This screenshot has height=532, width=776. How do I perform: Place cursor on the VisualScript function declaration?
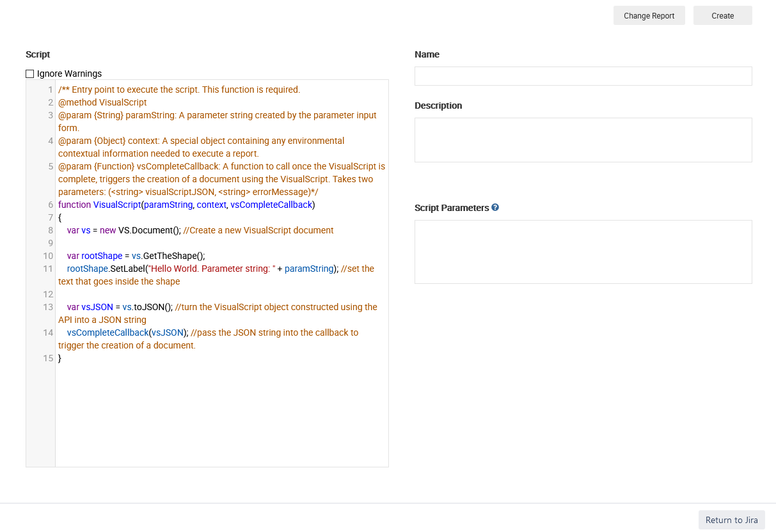click(116, 205)
